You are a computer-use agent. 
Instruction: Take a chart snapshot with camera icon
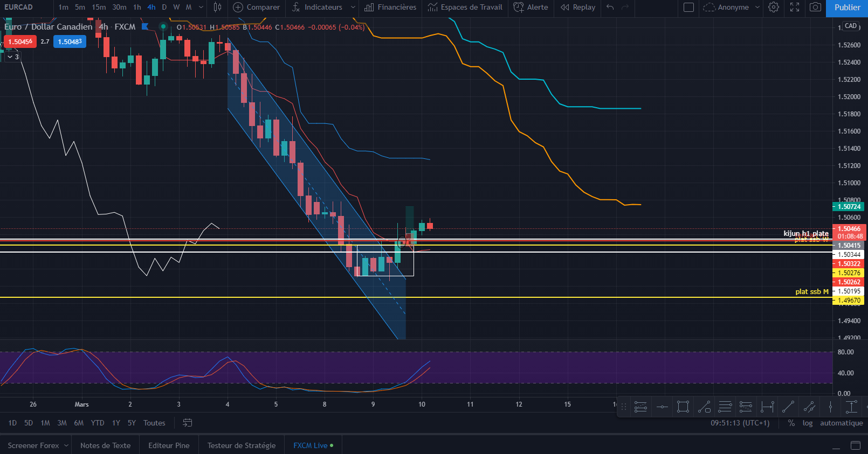[x=816, y=8]
